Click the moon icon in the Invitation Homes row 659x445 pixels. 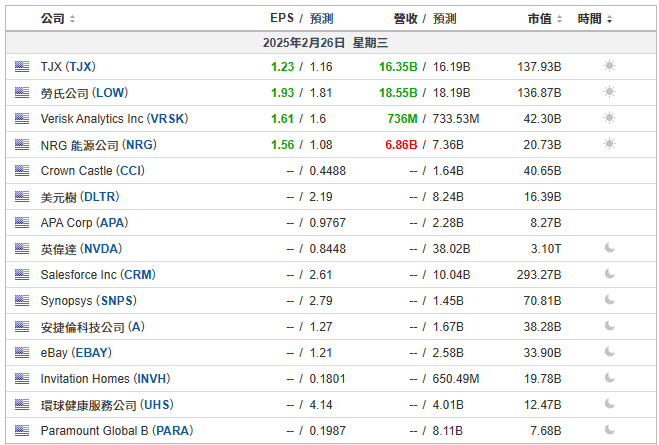coord(609,378)
